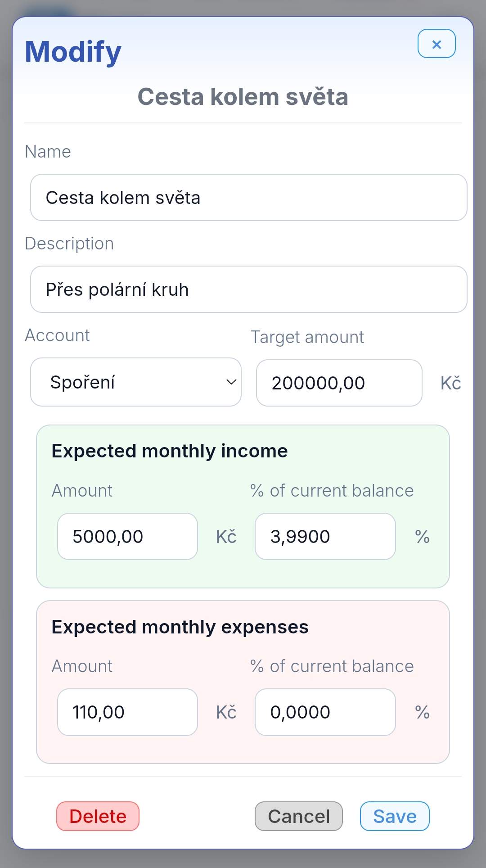The image size is (486, 868).
Task: Open the Account dropdown showing Spoření
Action: (x=136, y=382)
